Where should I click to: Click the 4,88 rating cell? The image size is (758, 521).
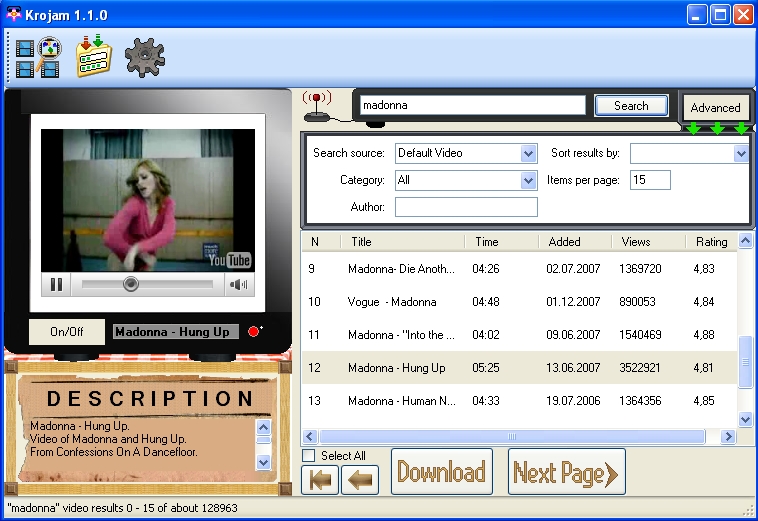(704, 334)
